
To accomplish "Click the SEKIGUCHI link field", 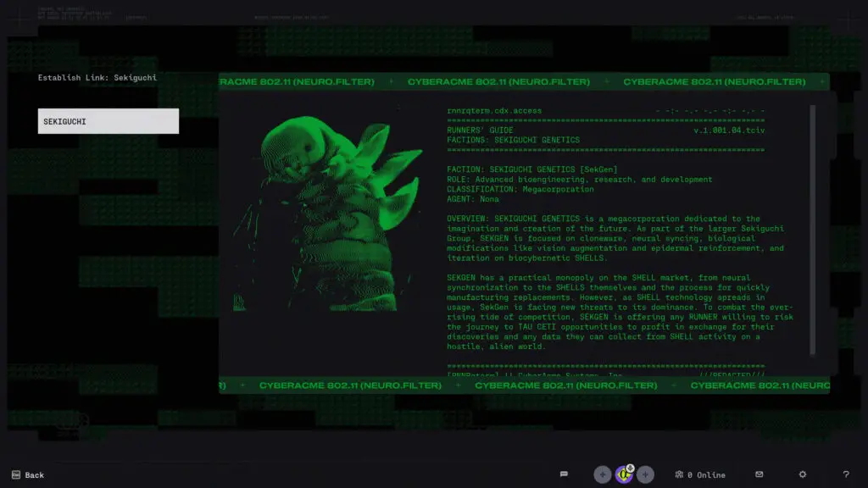I will pos(108,120).
